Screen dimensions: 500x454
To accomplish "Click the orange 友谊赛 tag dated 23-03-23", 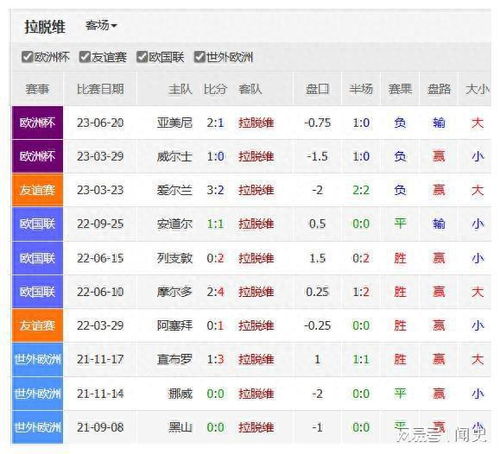I will coord(37,190).
